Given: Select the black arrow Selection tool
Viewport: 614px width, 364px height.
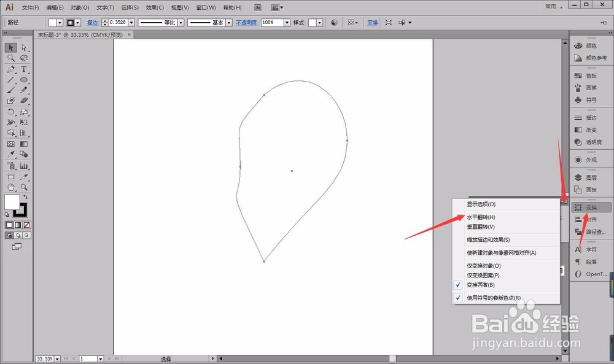Looking at the screenshot, I should 10,47.
